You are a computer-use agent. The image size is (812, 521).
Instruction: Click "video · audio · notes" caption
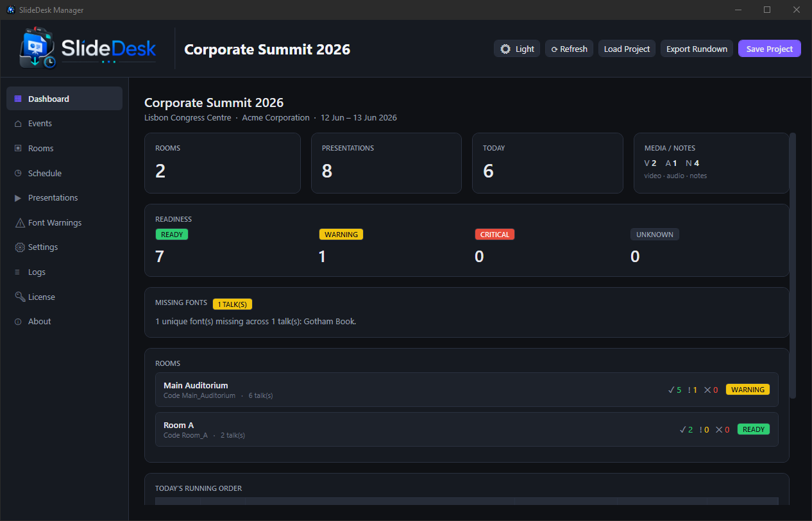point(675,176)
